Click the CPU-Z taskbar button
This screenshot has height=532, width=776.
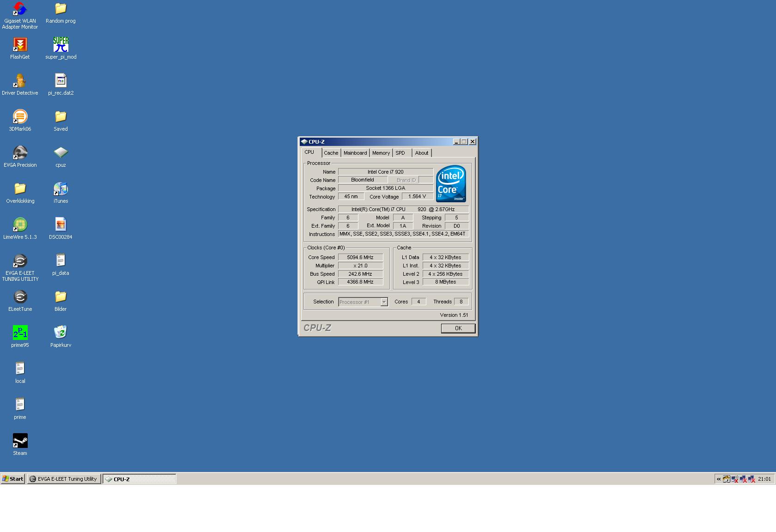(x=139, y=479)
